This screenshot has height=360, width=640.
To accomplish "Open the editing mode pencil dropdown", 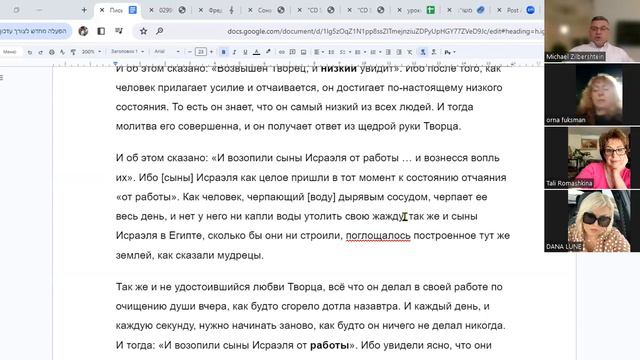I will click(x=450, y=52).
